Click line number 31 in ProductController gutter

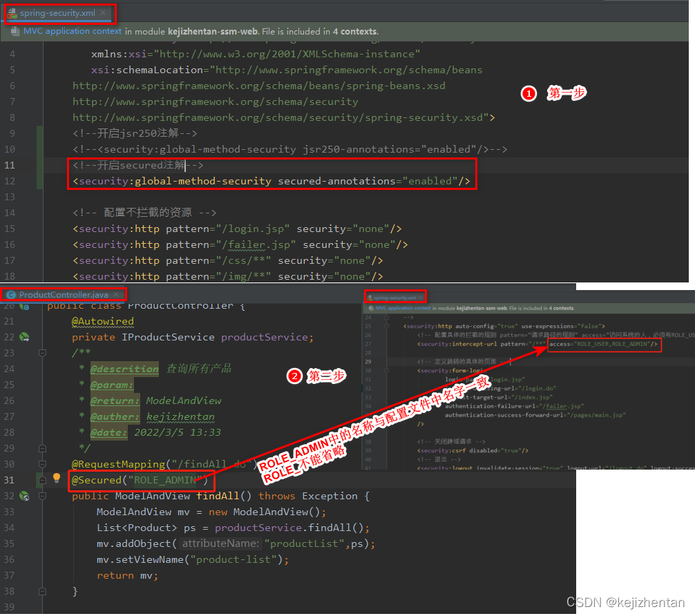click(9, 481)
